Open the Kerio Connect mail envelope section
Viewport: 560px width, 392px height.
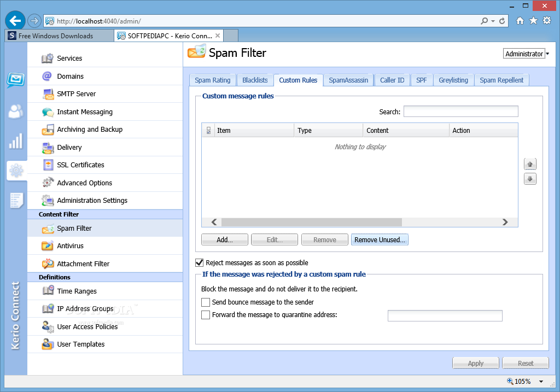point(16,80)
